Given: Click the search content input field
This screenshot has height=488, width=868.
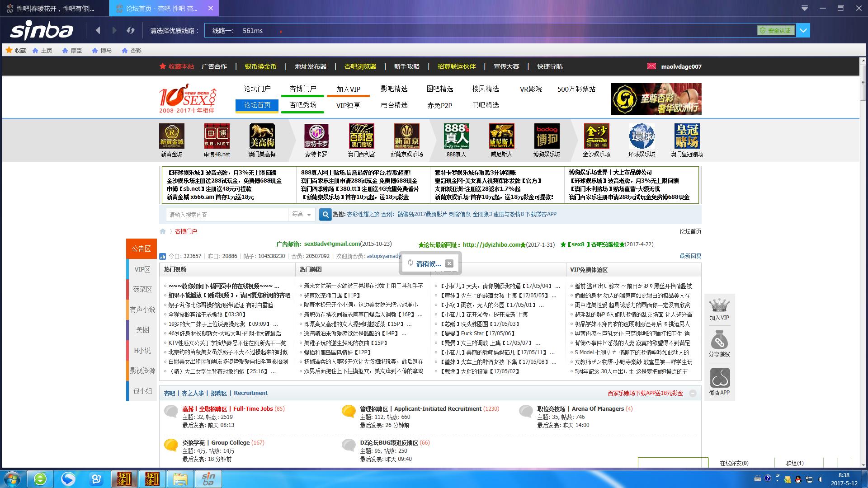Looking at the screenshot, I should pos(226,215).
